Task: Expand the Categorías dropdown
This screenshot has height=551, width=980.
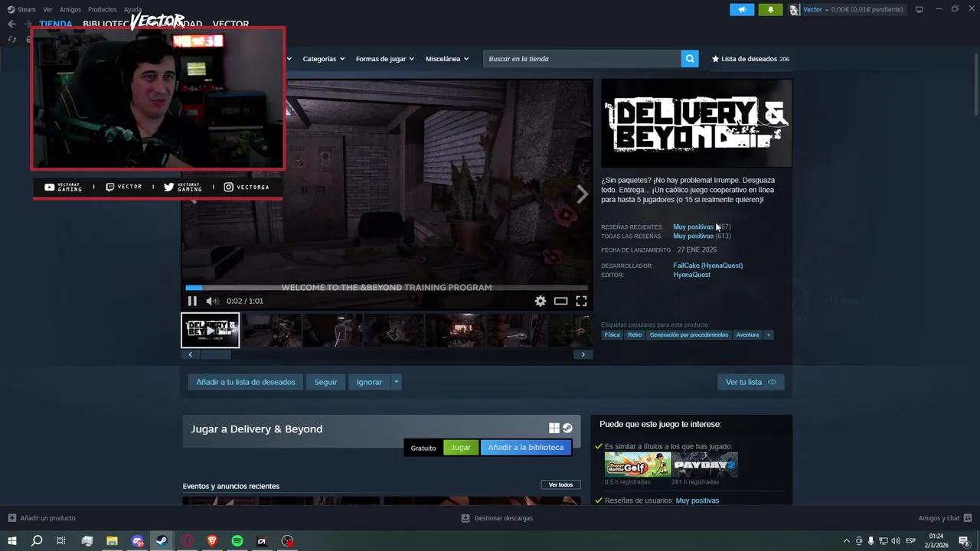Action: (323, 59)
